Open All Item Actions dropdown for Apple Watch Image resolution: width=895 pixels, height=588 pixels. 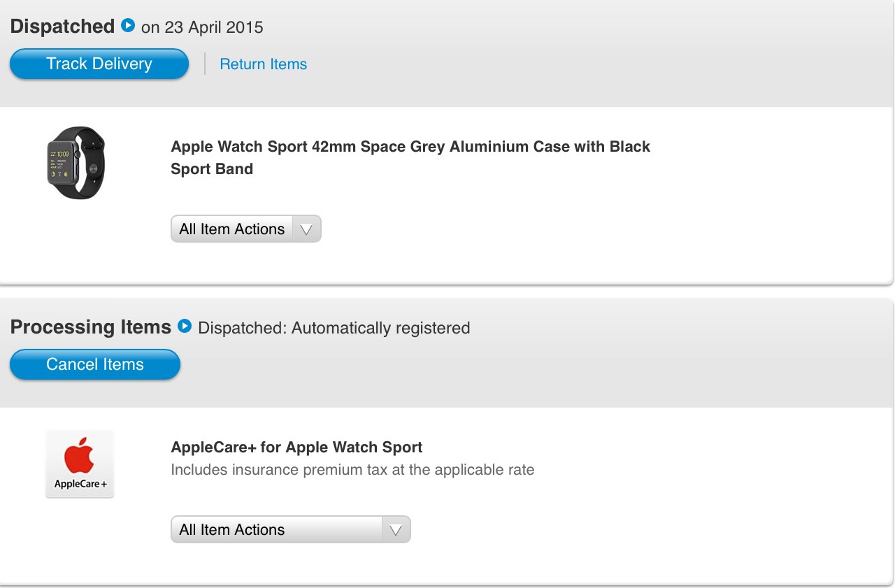[246, 229]
